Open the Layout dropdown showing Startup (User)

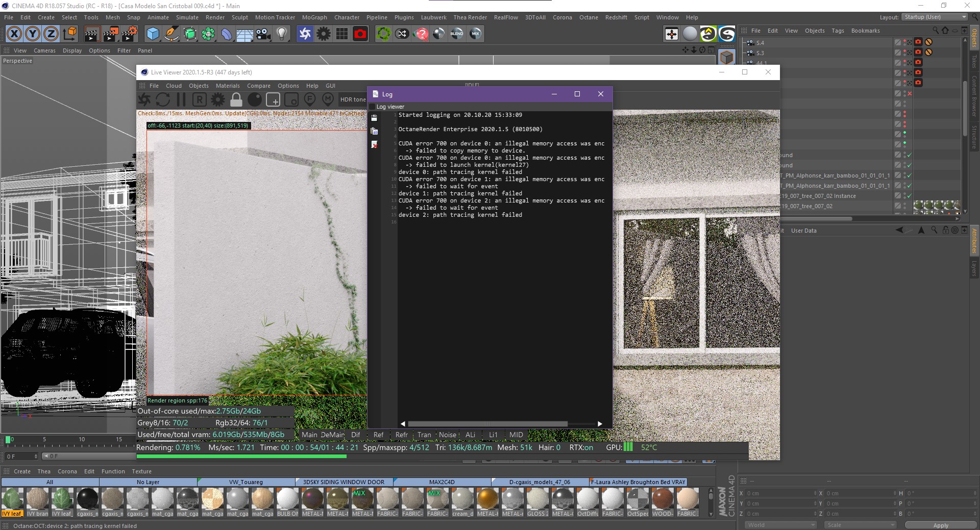(x=936, y=17)
